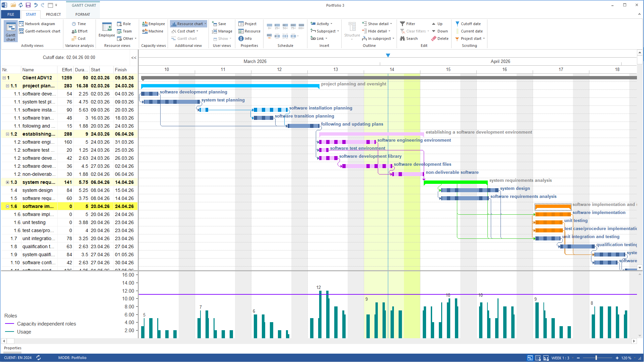
Task: Set schedule progress to 50%
Action: click(285, 26)
